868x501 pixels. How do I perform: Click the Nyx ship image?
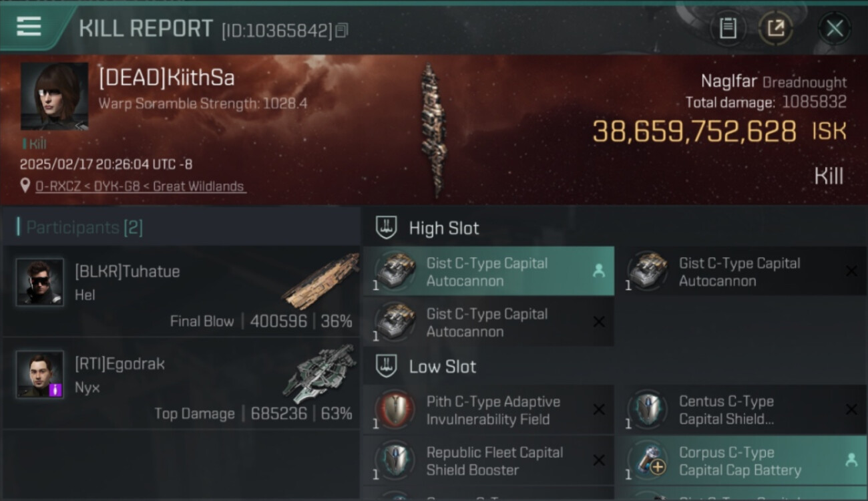click(319, 373)
